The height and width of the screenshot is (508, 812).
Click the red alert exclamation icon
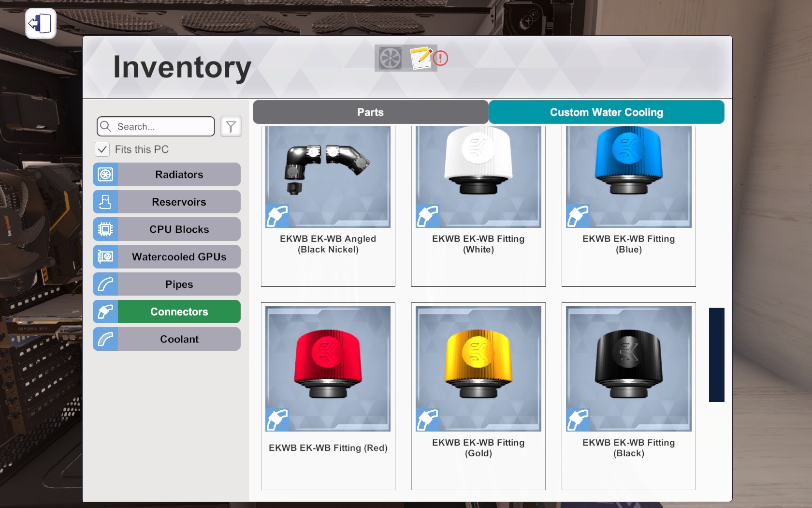(440, 59)
